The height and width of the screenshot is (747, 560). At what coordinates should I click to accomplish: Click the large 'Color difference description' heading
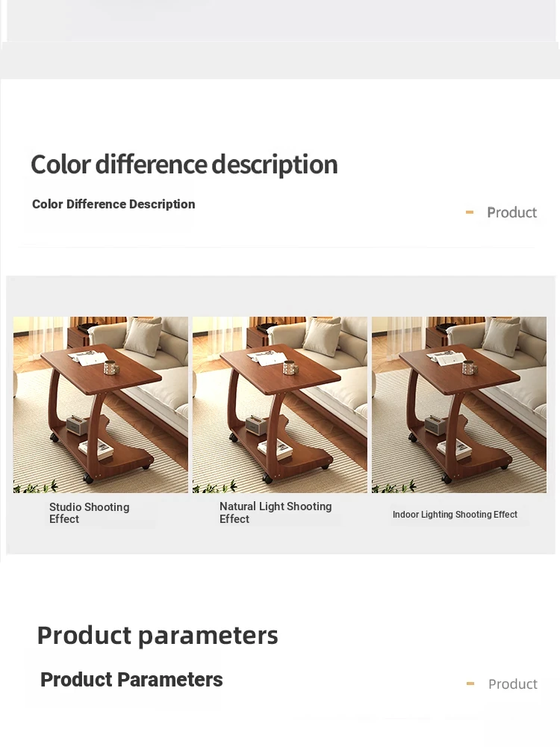184,164
